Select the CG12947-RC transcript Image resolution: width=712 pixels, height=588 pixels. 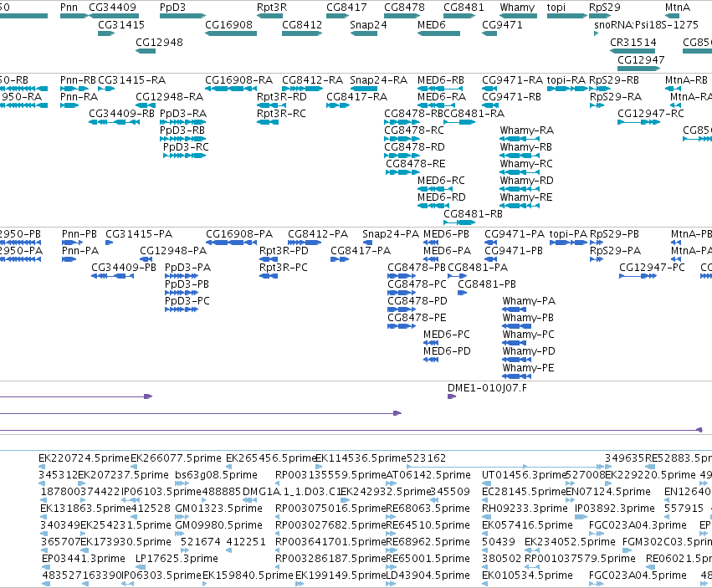point(638,122)
